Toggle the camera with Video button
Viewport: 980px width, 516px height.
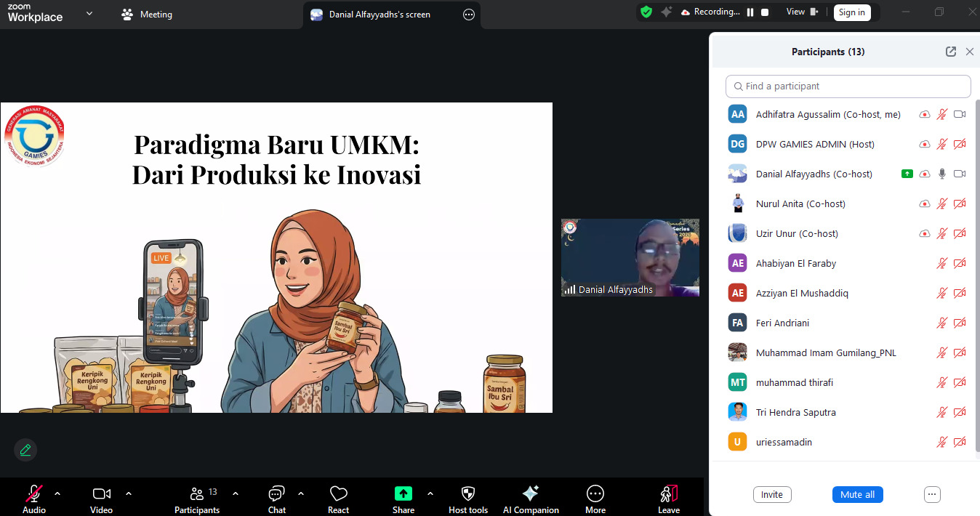[101, 494]
